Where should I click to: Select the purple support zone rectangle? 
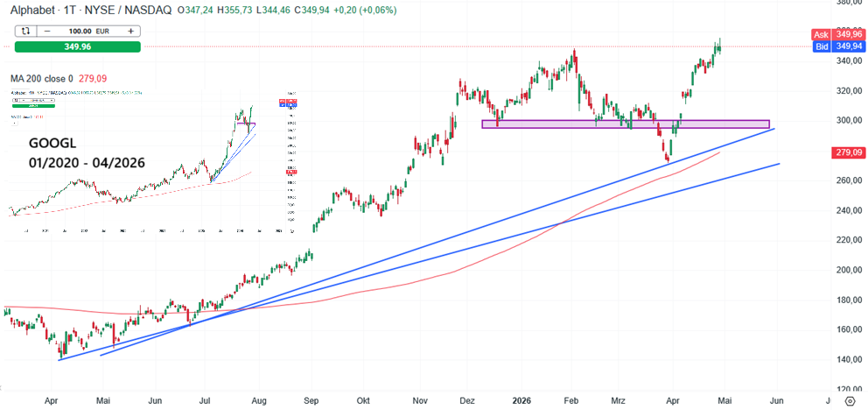(625, 124)
